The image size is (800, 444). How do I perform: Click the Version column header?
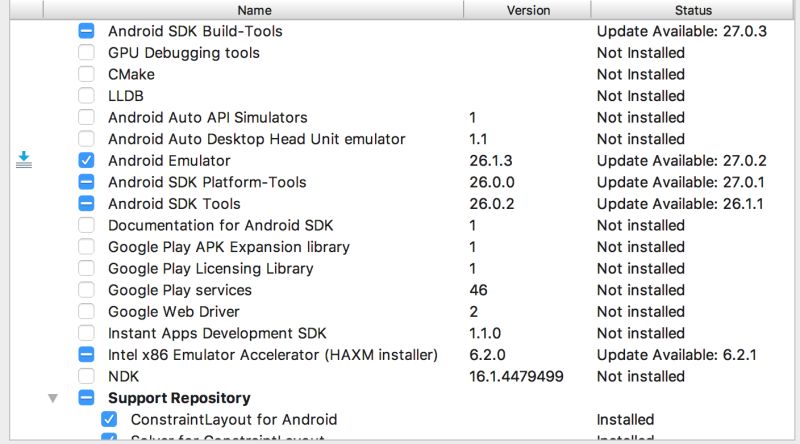tap(528, 10)
